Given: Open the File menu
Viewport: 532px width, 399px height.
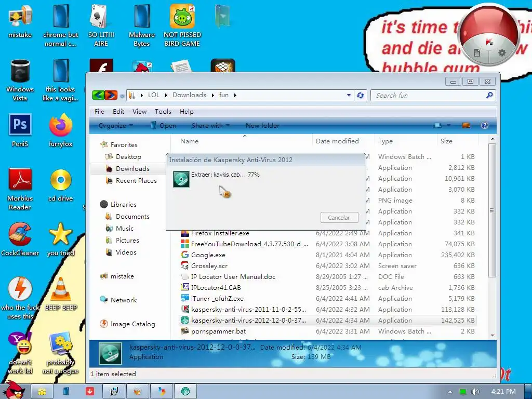Looking at the screenshot, I should [x=99, y=112].
